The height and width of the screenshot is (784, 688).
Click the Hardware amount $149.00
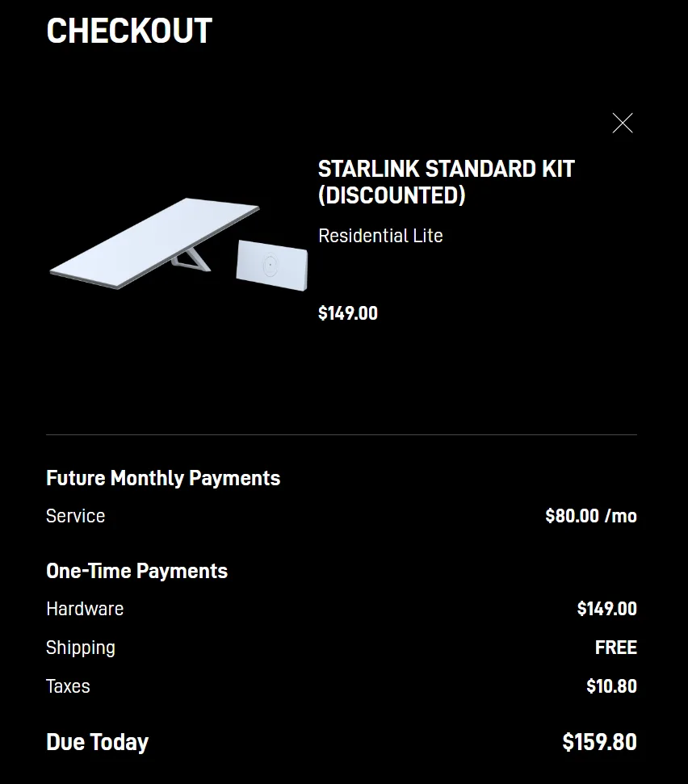pos(607,609)
